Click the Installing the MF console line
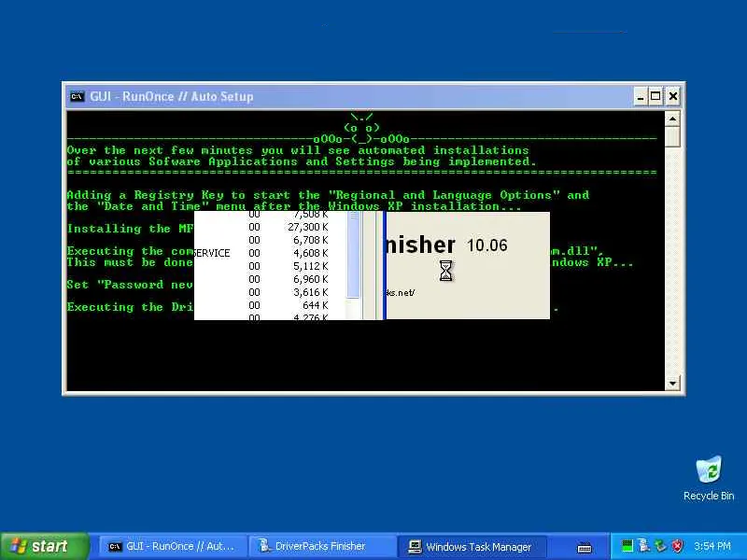747x560 pixels. pos(130,229)
